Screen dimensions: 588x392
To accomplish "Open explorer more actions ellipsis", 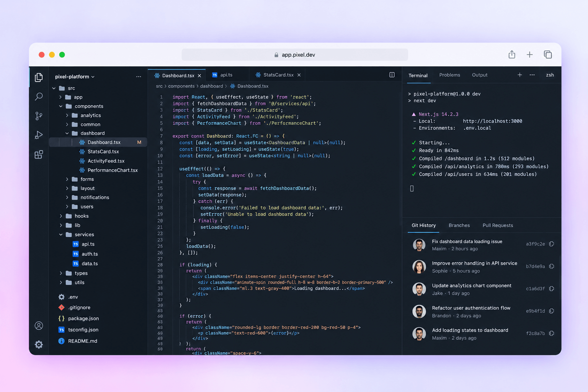I will tap(139, 77).
